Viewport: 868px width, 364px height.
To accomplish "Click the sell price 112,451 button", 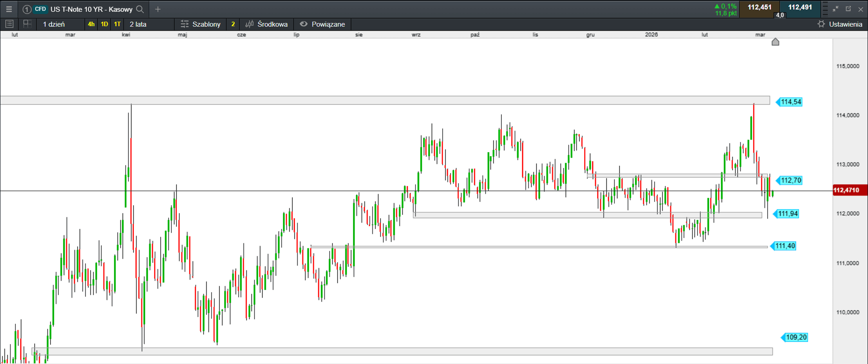I will pyautogui.click(x=759, y=8).
